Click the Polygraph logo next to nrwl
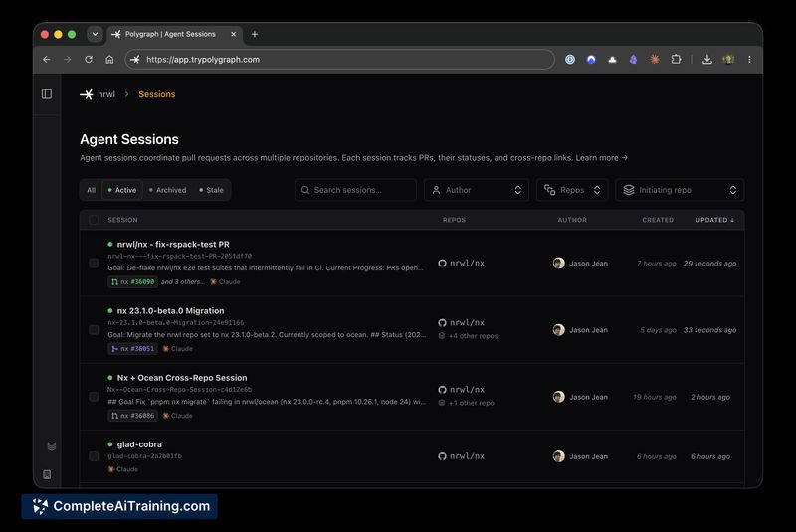This screenshot has height=532, width=796. [87, 94]
